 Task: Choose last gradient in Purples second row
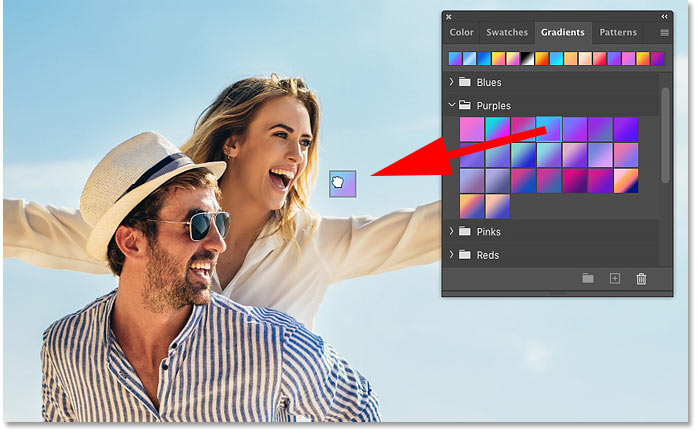(x=626, y=155)
